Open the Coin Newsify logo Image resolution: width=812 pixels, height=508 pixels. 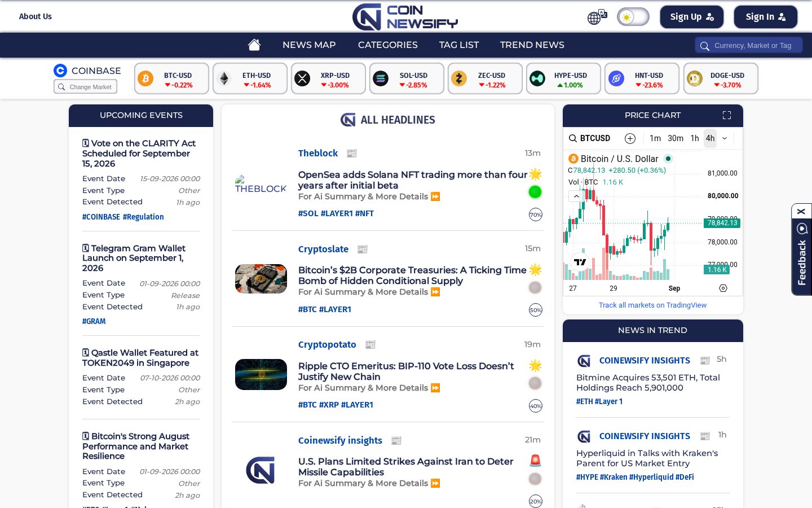coord(405,16)
